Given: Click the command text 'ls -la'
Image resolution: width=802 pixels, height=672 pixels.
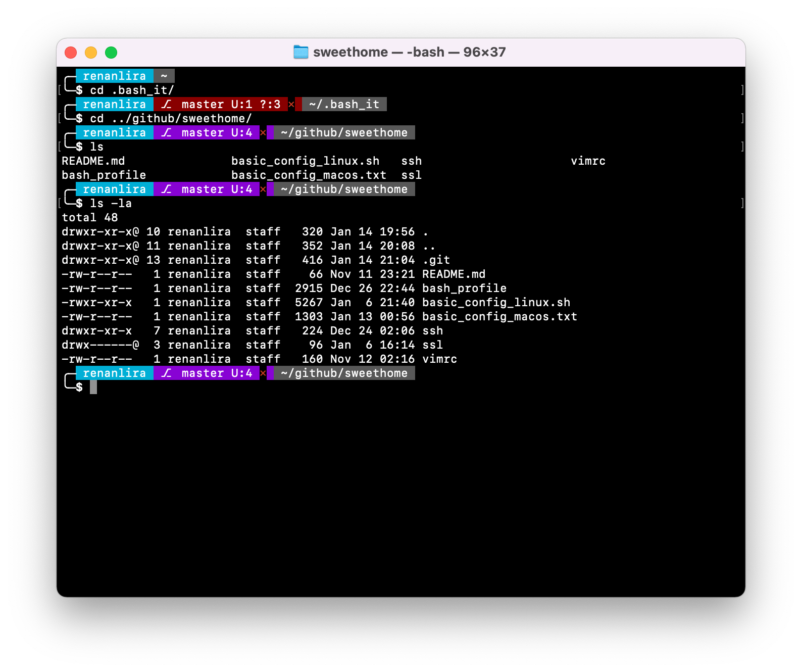Looking at the screenshot, I should pyautogui.click(x=111, y=204).
